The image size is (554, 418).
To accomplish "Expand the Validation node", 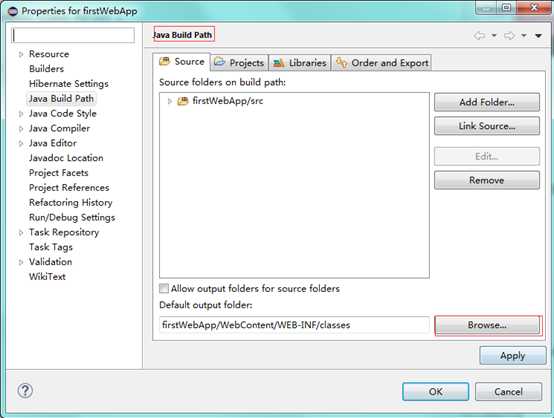I will (x=21, y=262).
